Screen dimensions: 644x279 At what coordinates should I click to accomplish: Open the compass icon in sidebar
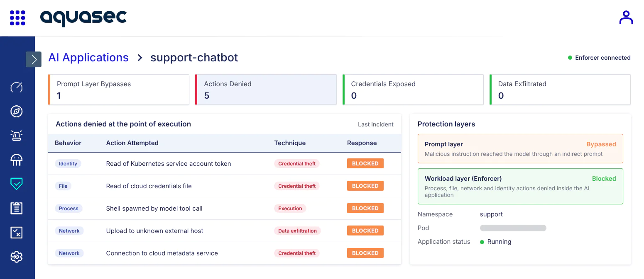click(x=17, y=111)
